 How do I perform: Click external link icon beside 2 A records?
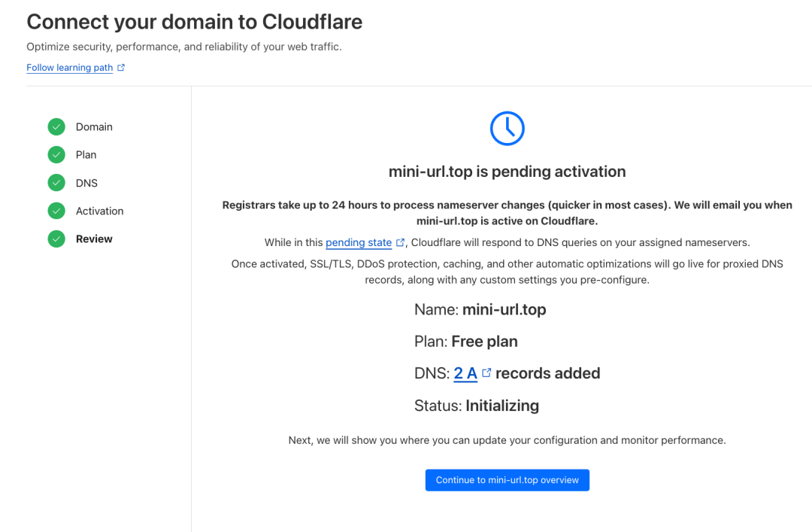pos(486,372)
